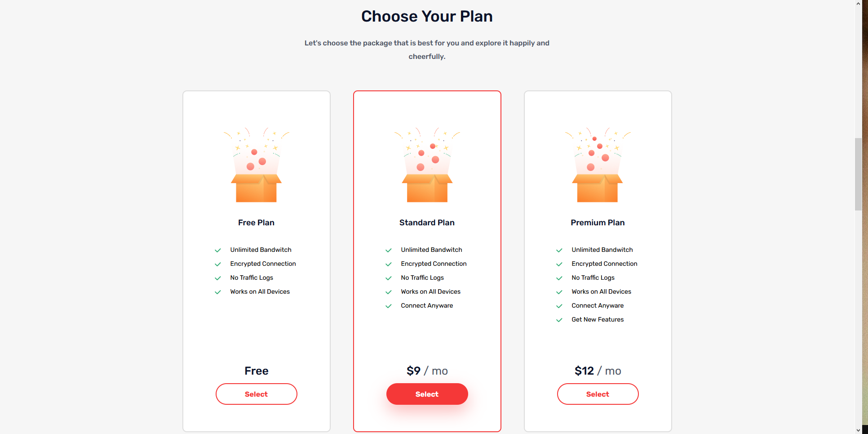
Task: Click checkmark beside Premium Encrypted Connection
Action: pyautogui.click(x=559, y=264)
